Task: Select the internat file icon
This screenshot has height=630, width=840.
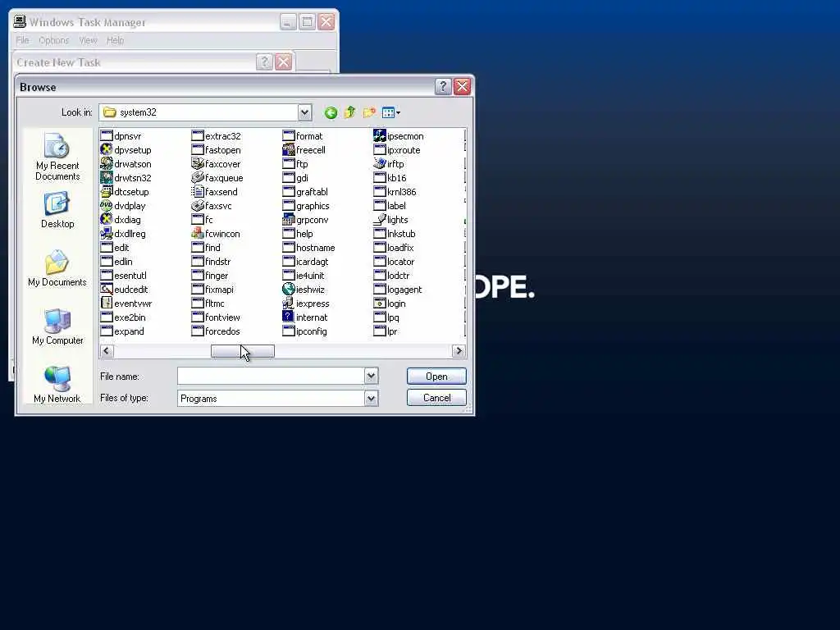Action: tap(289, 317)
